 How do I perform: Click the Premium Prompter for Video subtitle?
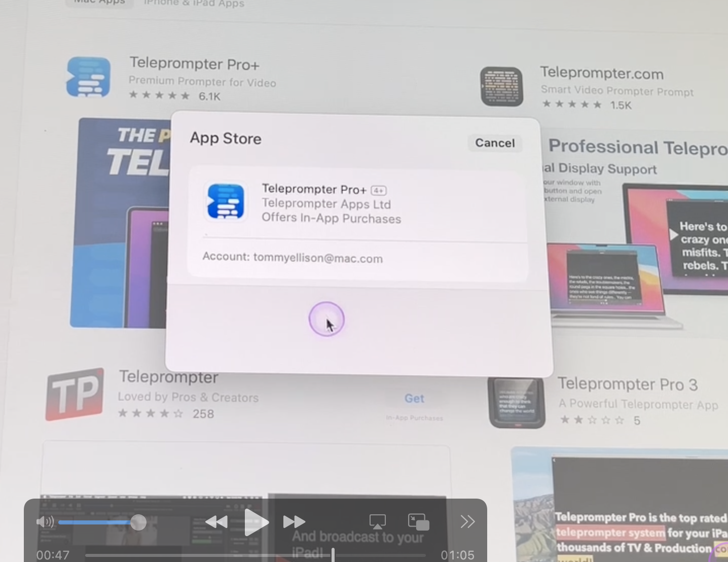click(202, 81)
